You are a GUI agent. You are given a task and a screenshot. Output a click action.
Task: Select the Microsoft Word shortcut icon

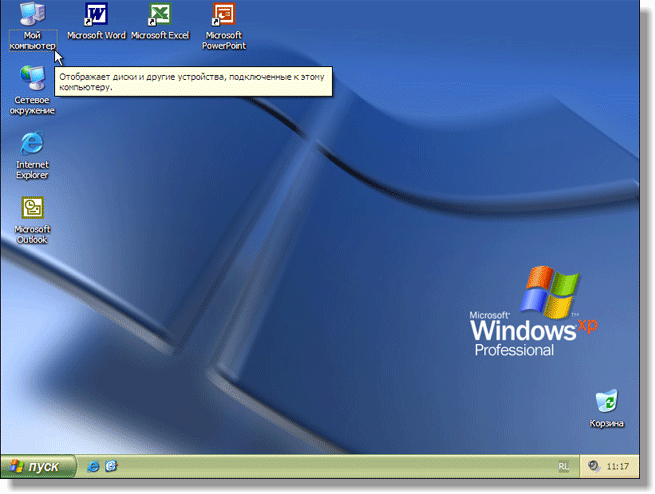click(96, 14)
